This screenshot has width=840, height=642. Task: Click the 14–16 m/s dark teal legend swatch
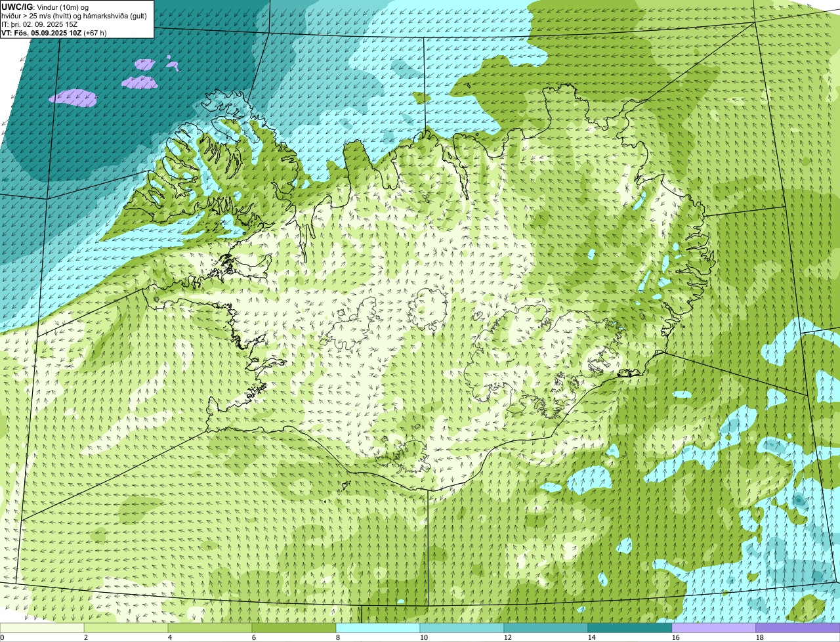pyautogui.click(x=630, y=628)
